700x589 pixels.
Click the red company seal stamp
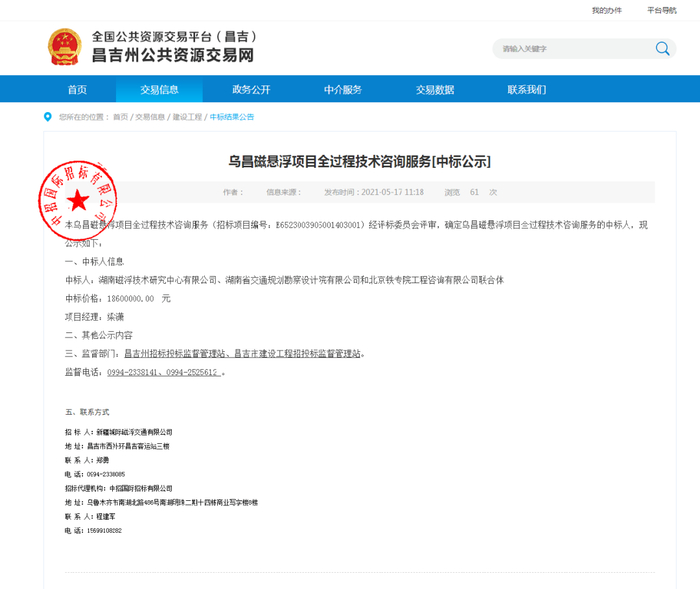(78, 201)
